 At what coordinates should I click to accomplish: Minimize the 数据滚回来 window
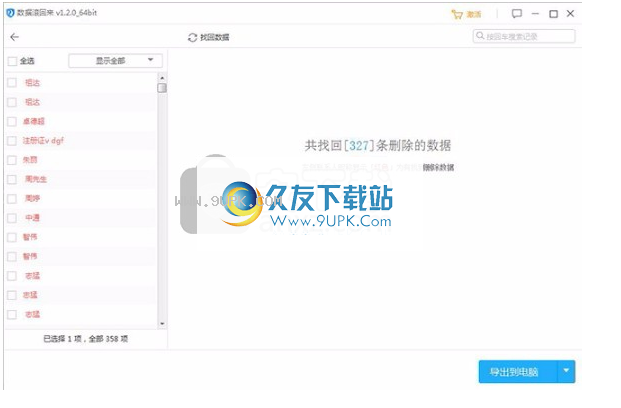coord(535,14)
